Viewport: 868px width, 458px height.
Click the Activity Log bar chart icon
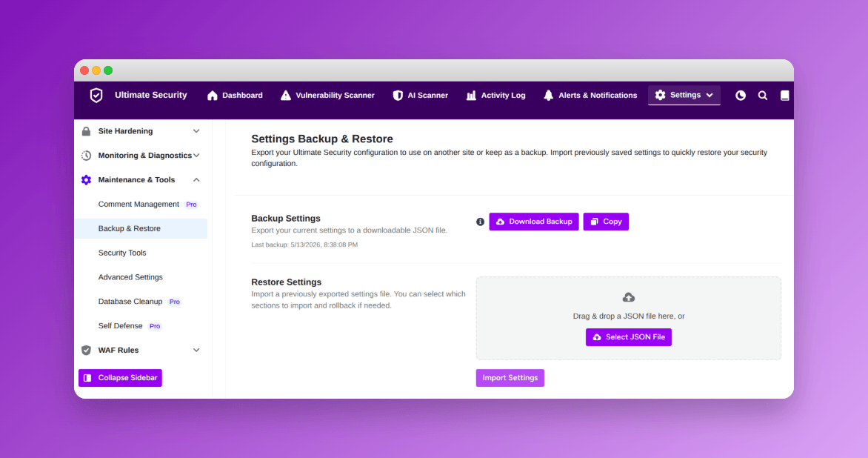(x=471, y=96)
